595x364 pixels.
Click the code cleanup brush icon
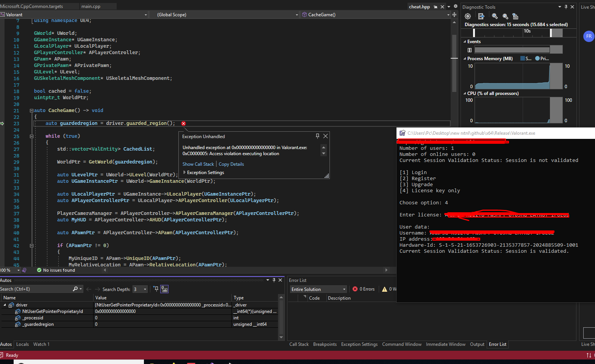coord(25,270)
